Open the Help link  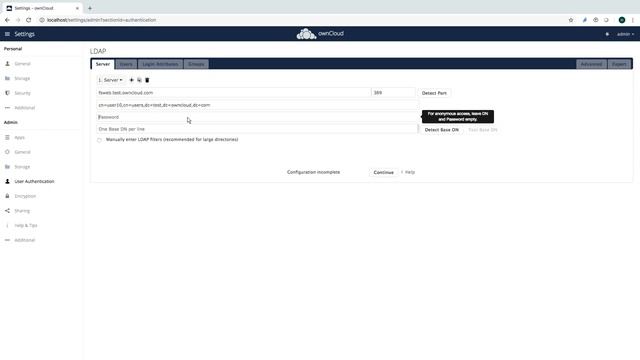(408, 172)
